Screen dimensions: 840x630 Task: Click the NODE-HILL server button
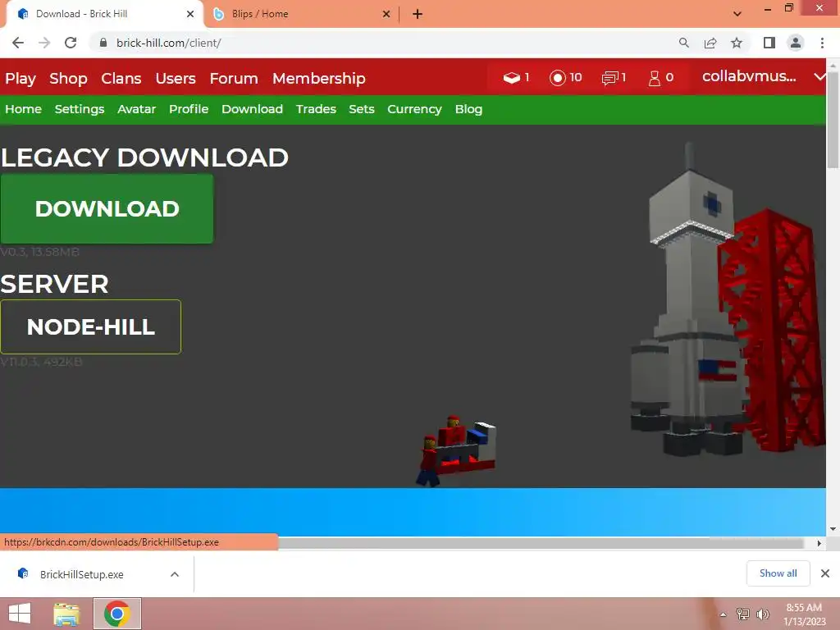pos(90,326)
